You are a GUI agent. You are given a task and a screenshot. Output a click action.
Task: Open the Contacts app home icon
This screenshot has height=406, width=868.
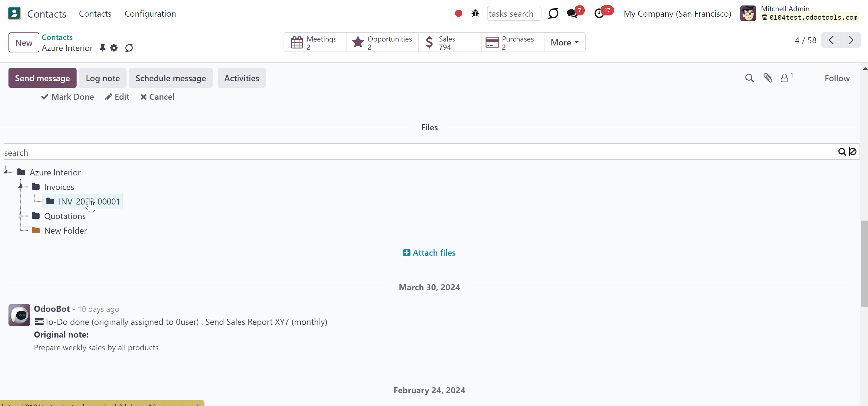pos(14,14)
